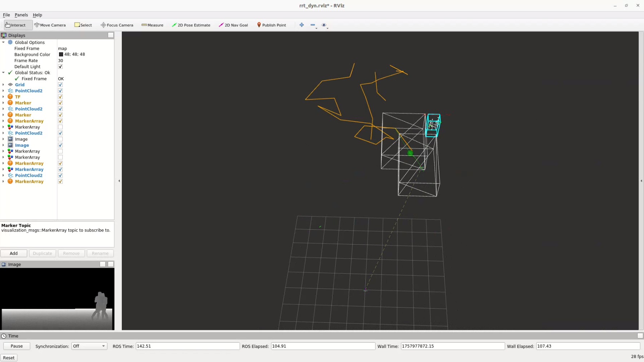Activate the 2D Nav Goal tool
The image size is (644, 362).
[x=233, y=25]
